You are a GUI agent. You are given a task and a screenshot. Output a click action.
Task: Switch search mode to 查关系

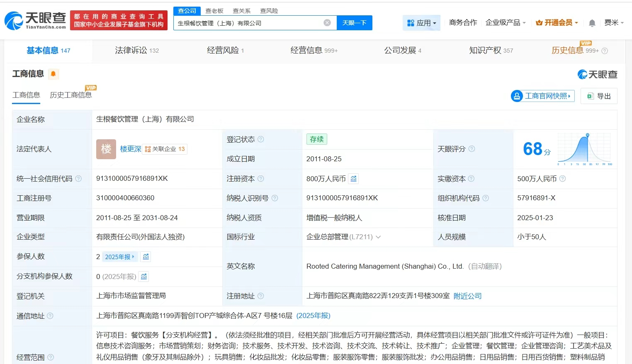click(241, 11)
